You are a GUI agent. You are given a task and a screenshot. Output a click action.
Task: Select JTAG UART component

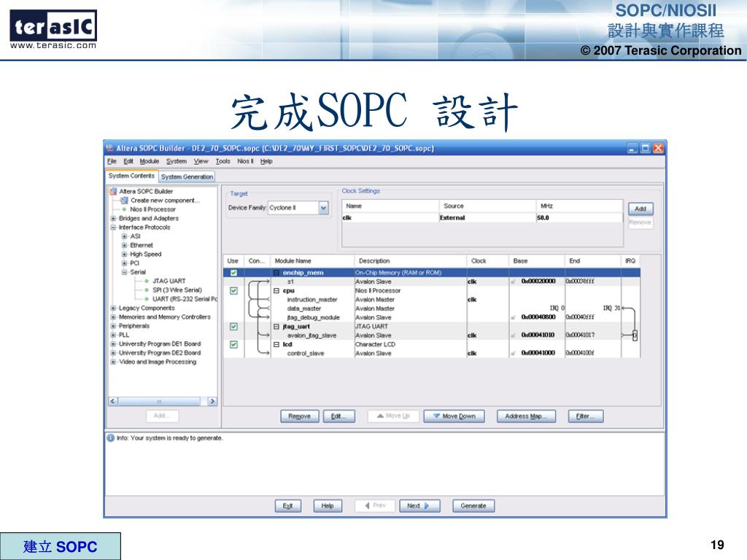pos(169,281)
